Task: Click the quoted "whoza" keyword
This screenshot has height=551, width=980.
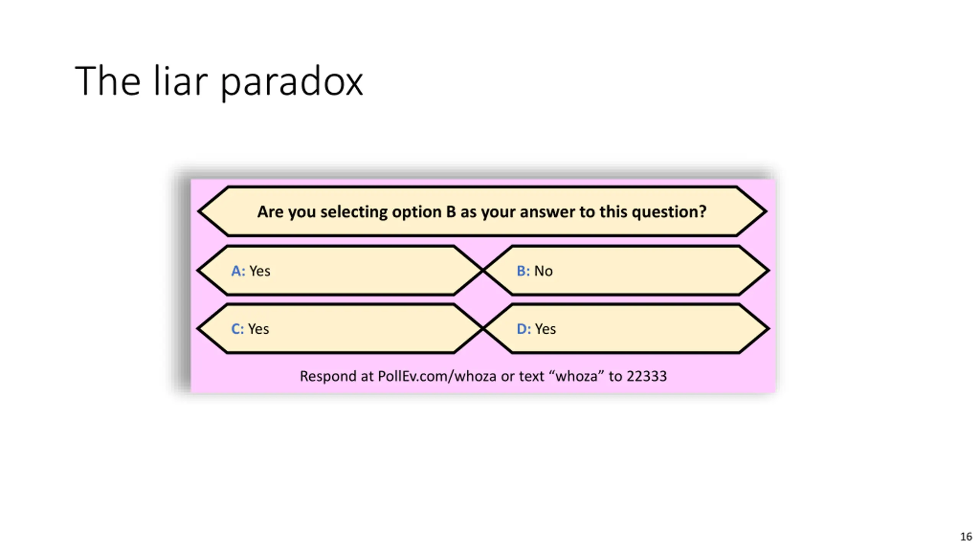Action: (576, 376)
